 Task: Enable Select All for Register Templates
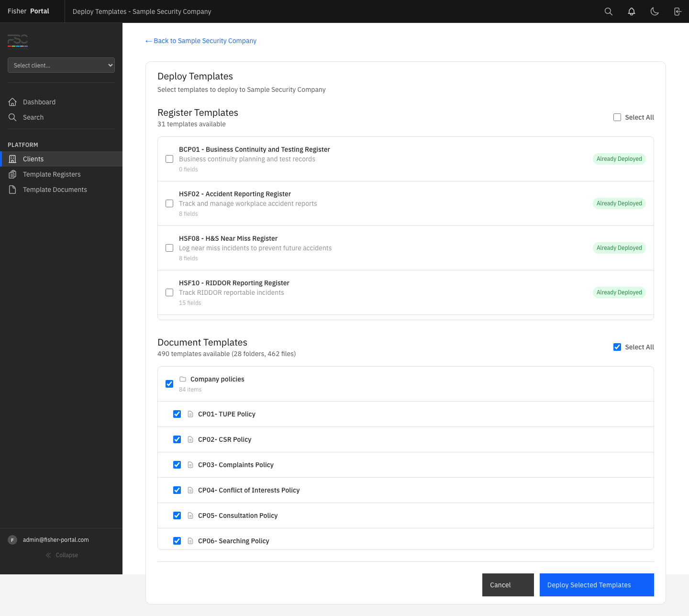(x=617, y=117)
